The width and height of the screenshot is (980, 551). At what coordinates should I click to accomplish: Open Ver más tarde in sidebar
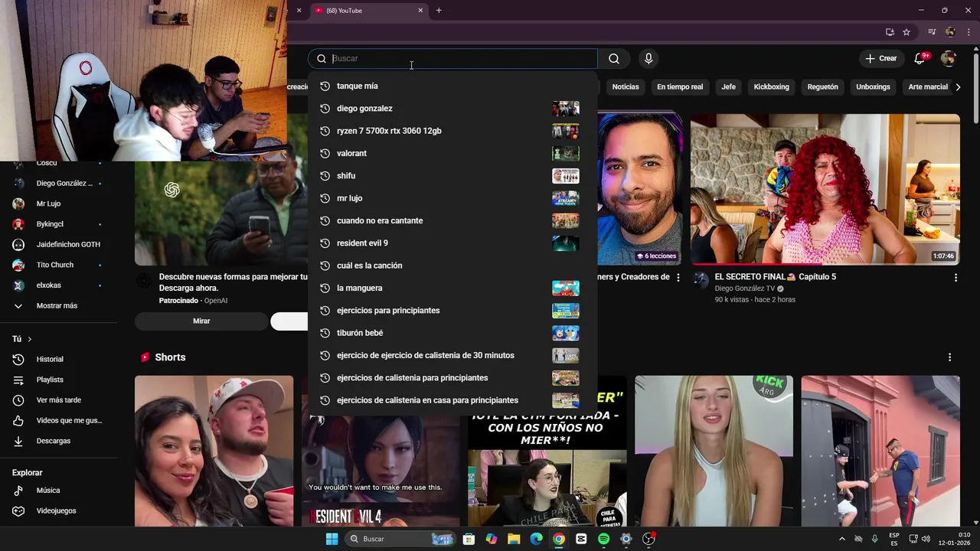click(x=58, y=400)
